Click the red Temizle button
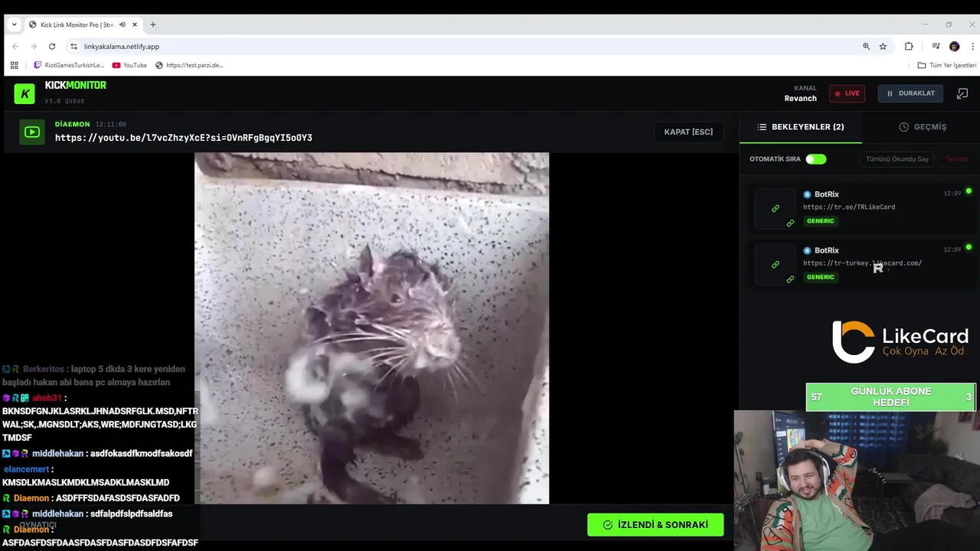Image resolution: width=980 pixels, height=551 pixels. pyautogui.click(x=956, y=159)
